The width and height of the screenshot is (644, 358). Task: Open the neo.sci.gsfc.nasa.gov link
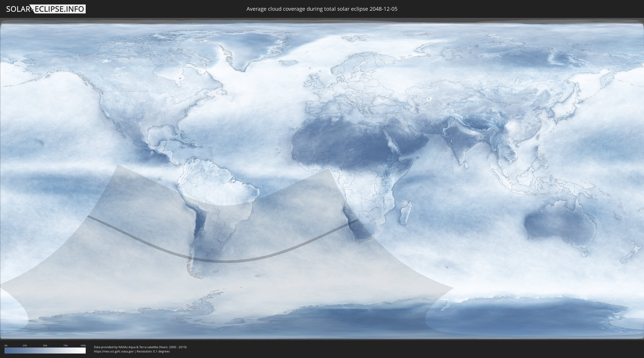pyautogui.click(x=114, y=351)
